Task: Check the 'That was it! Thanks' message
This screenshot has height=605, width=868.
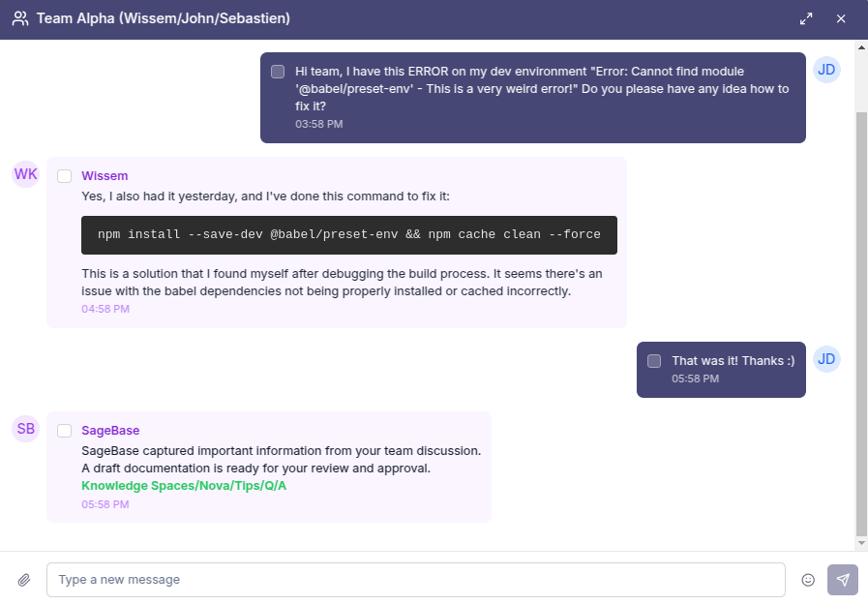Action: pyautogui.click(x=654, y=361)
